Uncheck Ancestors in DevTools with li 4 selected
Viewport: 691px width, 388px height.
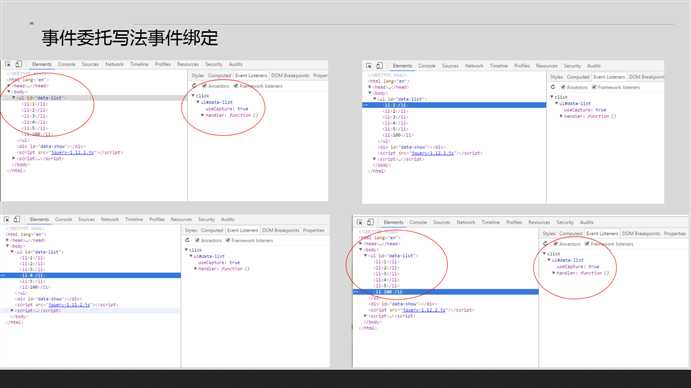pyautogui.click(x=197, y=240)
